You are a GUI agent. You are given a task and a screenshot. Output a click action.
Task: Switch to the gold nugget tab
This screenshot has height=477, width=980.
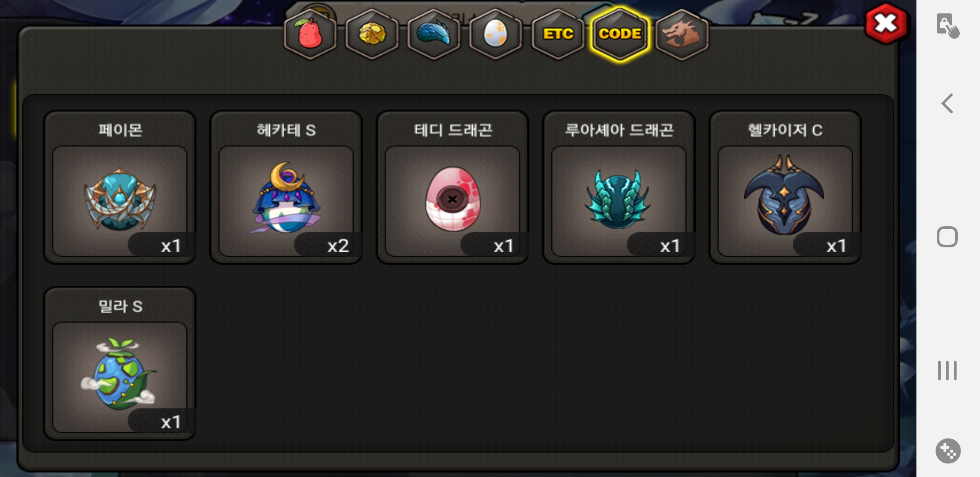(x=372, y=34)
